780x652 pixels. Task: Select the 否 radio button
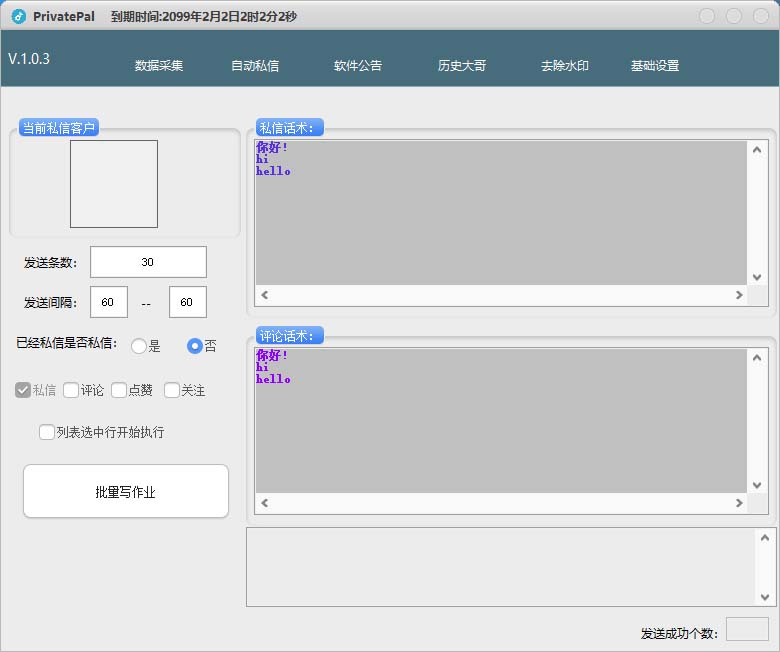[196, 346]
